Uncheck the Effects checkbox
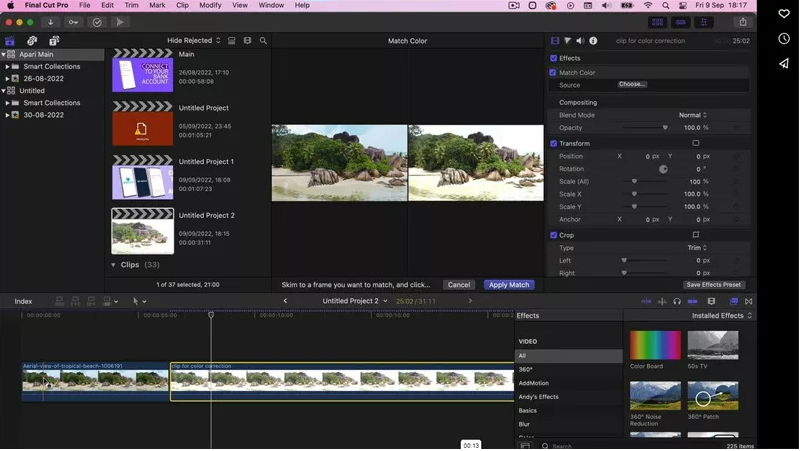Screen dimensions: 800x451 click(x=554, y=58)
